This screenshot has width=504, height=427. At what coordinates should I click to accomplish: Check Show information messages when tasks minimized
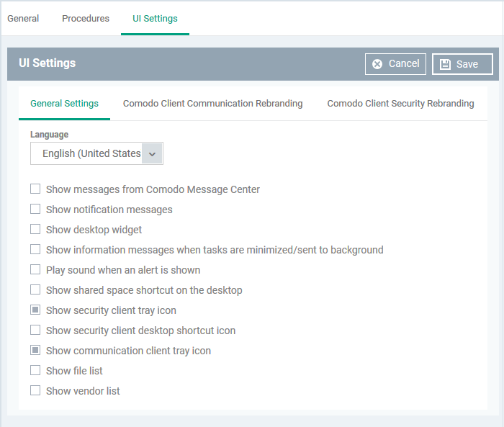[35, 249]
